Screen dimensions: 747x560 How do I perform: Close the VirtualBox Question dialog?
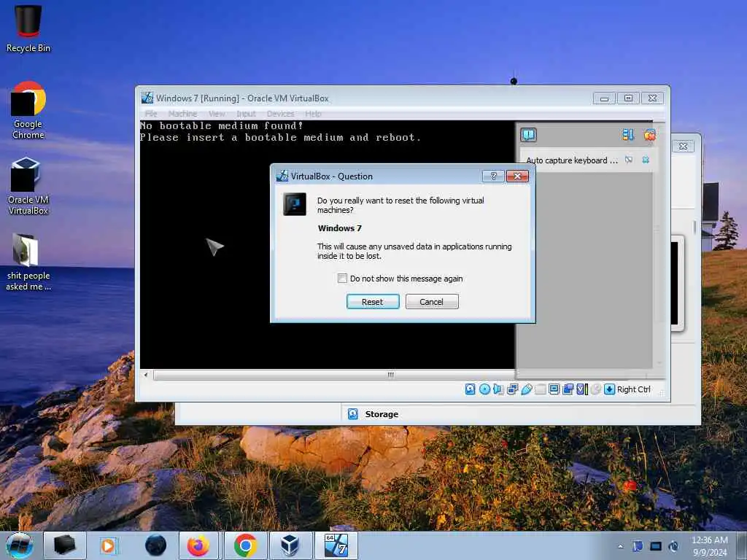517,176
